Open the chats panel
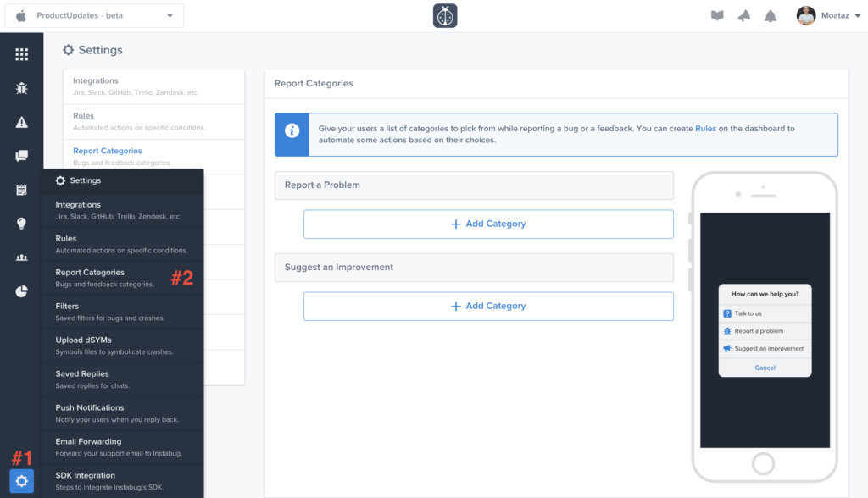This screenshot has width=868, height=498. [21, 155]
